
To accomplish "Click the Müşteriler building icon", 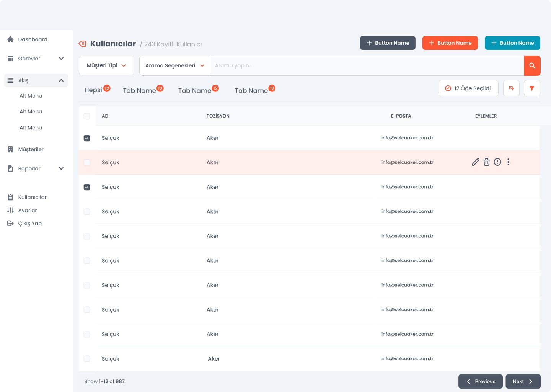I will tap(10, 149).
